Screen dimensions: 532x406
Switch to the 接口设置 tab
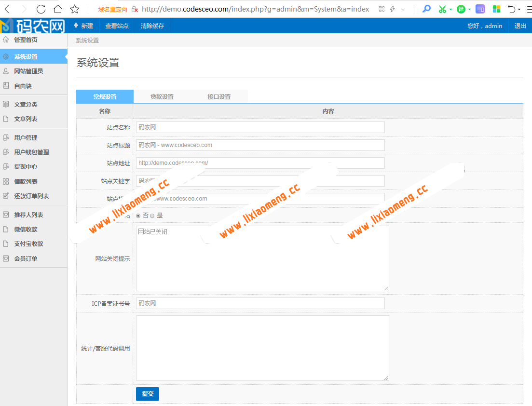tap(219, 97)
